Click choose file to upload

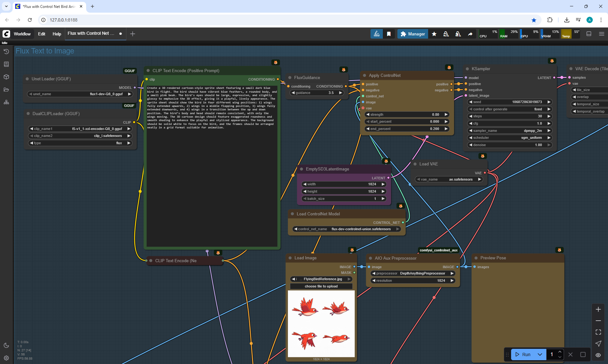(x=321, y=286)
